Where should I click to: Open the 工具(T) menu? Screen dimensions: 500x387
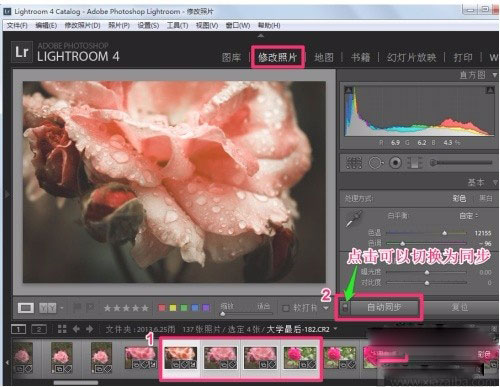pos(178,25)
